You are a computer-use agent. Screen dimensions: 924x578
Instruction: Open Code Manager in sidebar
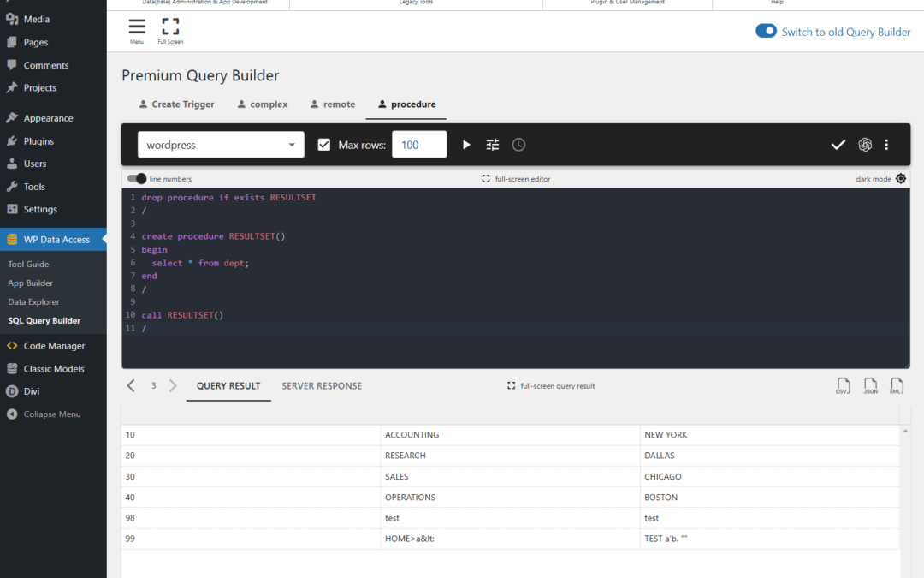53,346
